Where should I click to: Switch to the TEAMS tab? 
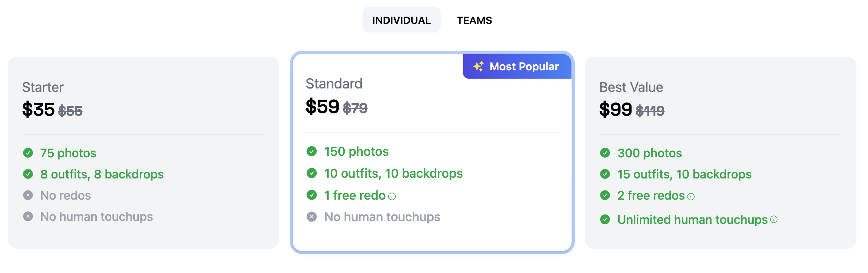(474, 20)
